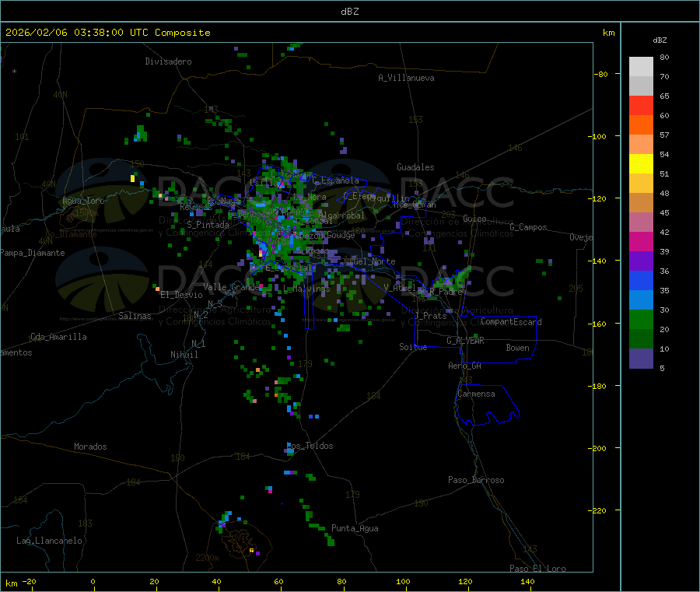Click the R_Padre map label
The width and height of the screenshot is (700, 592).
tap(446, 292)
